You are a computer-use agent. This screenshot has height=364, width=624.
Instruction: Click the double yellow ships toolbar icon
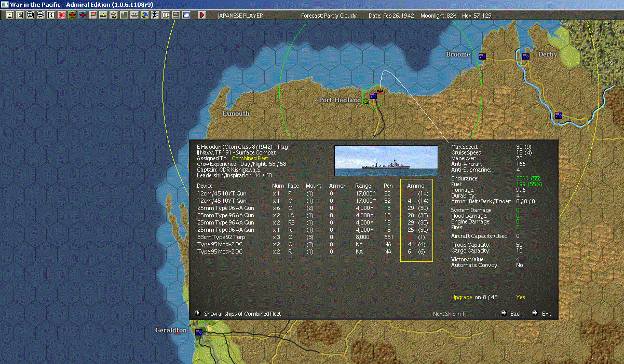113,15
